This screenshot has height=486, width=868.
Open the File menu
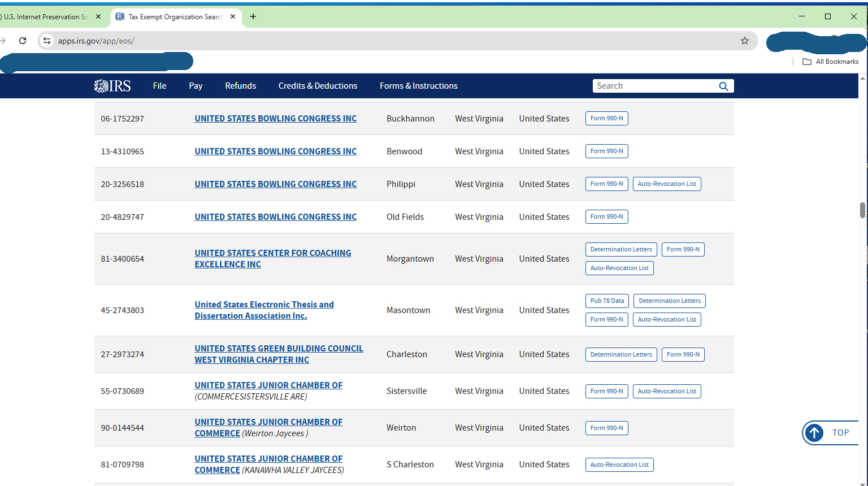[x=160, y=86]
